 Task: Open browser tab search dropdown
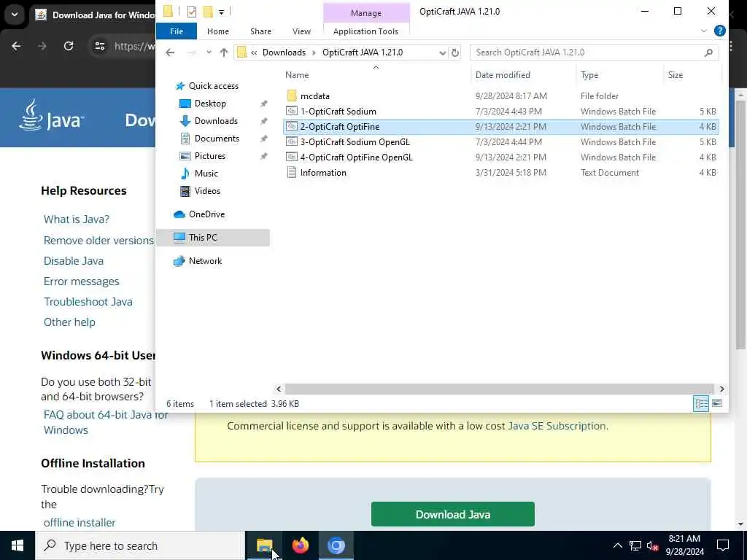pyautogui.click(x=15, y=15)
